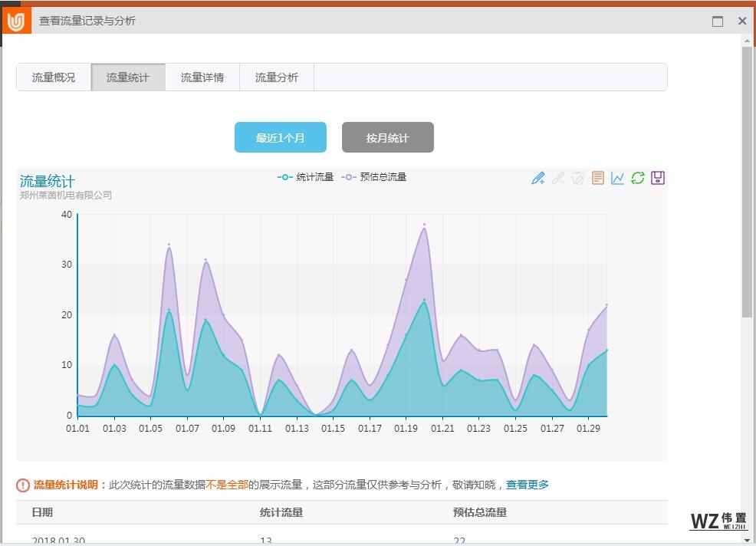Click the green restore refresh icon

click(638, 178)
